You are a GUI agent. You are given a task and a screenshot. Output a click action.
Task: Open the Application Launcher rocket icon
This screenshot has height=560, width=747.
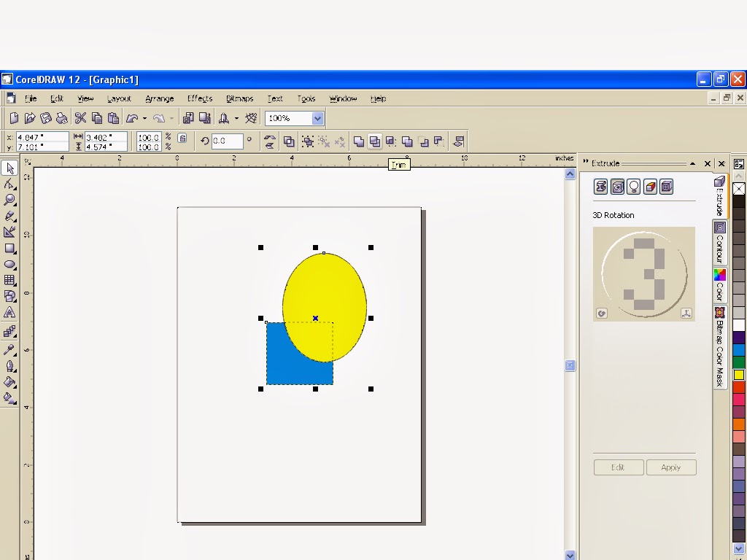pyautogui.click(x=223, y=118)
